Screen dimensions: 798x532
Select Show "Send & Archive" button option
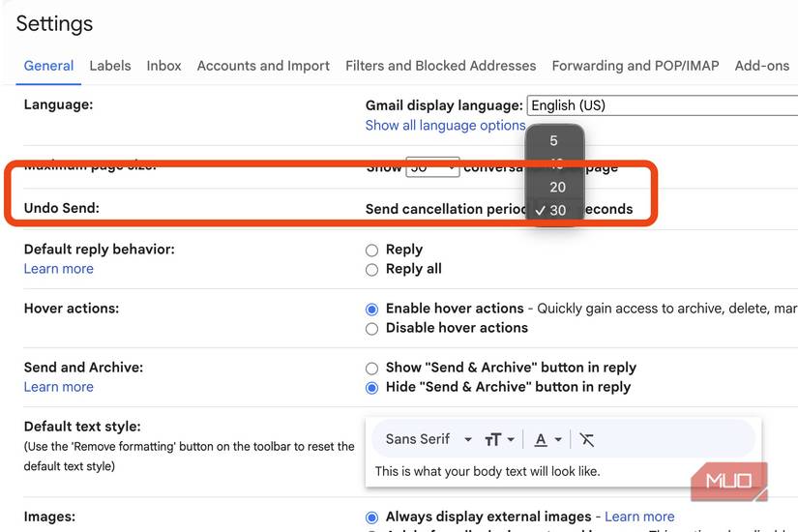(x=372, y=369)
